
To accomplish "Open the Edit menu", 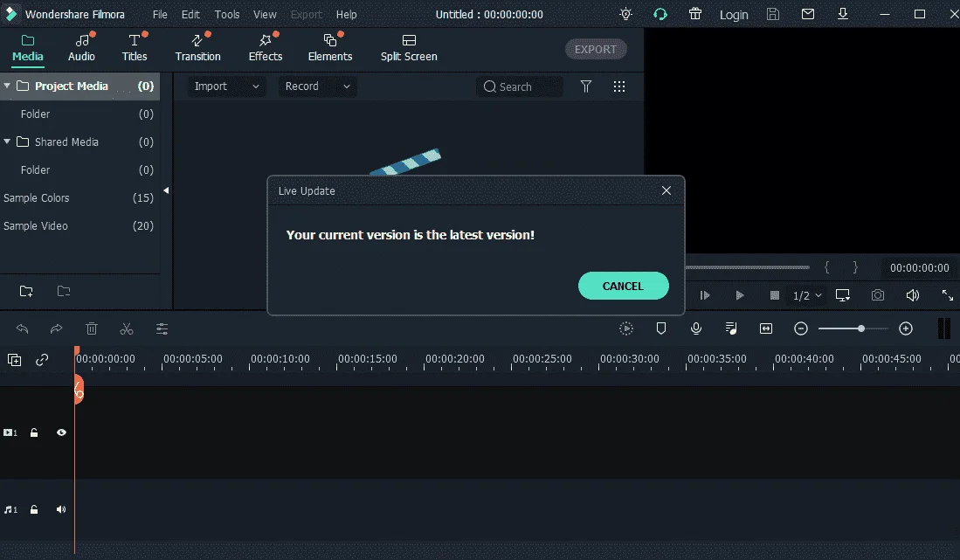I will click(190, 14).
